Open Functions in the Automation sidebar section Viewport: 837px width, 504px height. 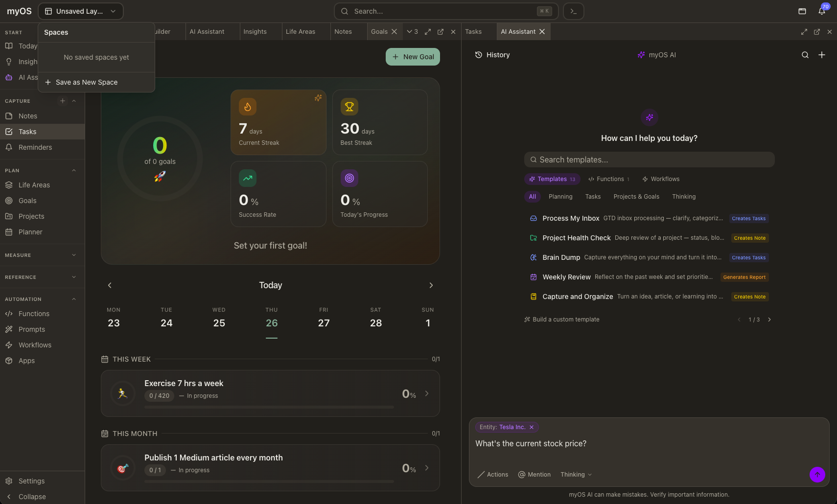coord(34,314)
